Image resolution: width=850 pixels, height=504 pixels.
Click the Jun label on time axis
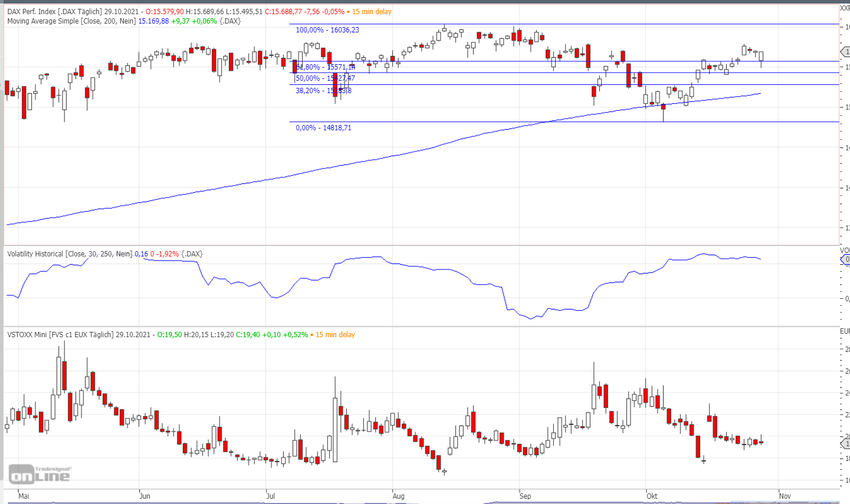145,496
